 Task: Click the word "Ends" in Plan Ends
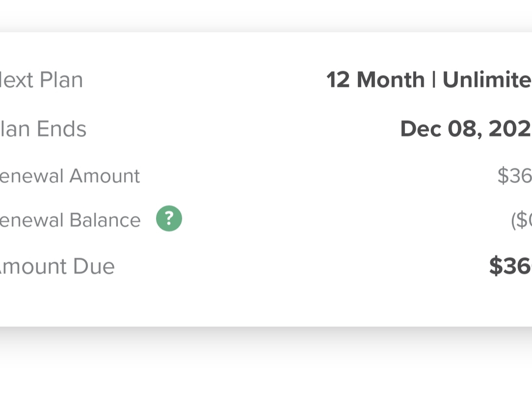tap(62, 129)
